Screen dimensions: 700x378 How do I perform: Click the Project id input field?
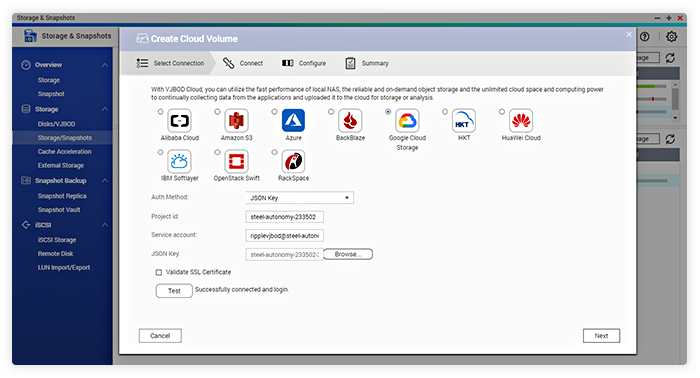click(x=284, y=217)
